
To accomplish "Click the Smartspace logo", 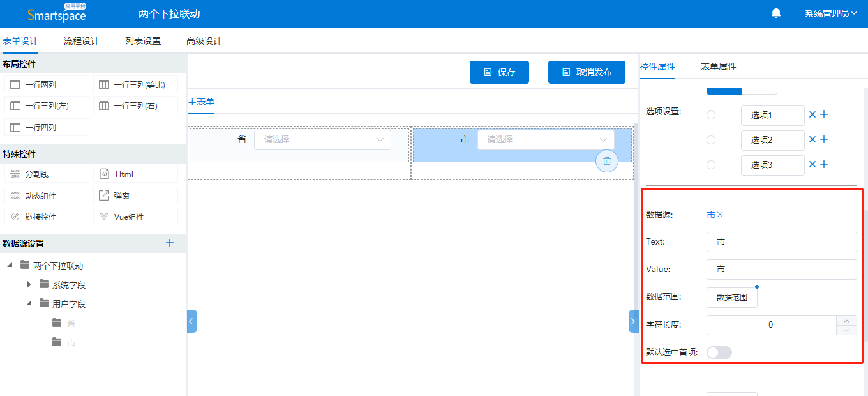I will [57, 13].
